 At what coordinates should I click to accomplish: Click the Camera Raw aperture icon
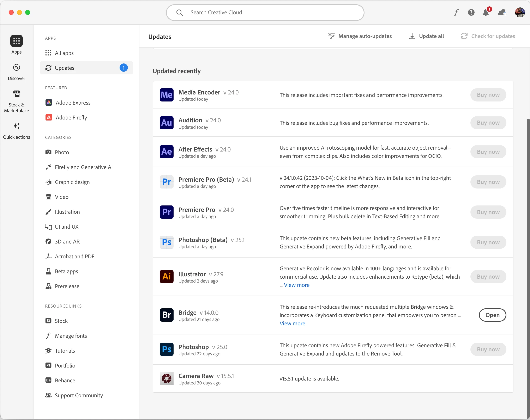[x=166, y=378]
